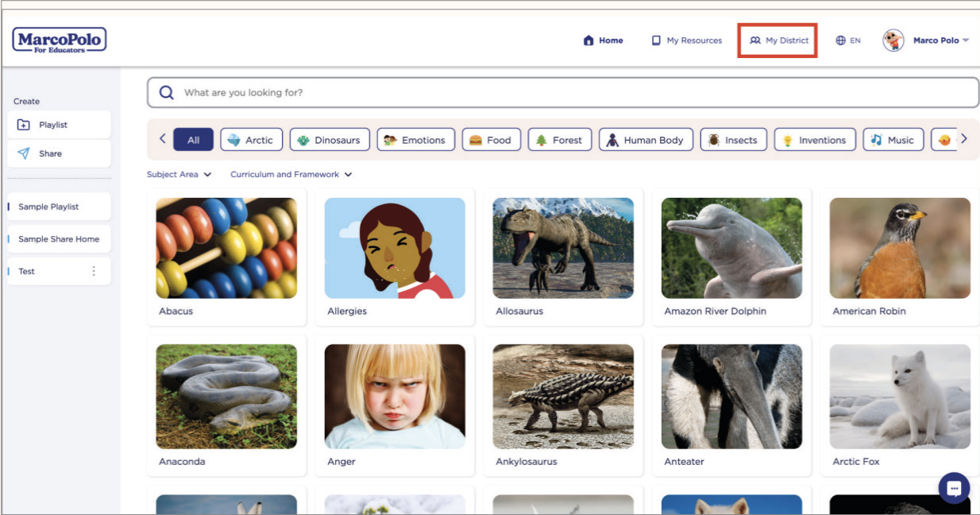Click the 'Create' sidebar heading
This screenshot has width=980, height=515.
(x=26, y=101)
